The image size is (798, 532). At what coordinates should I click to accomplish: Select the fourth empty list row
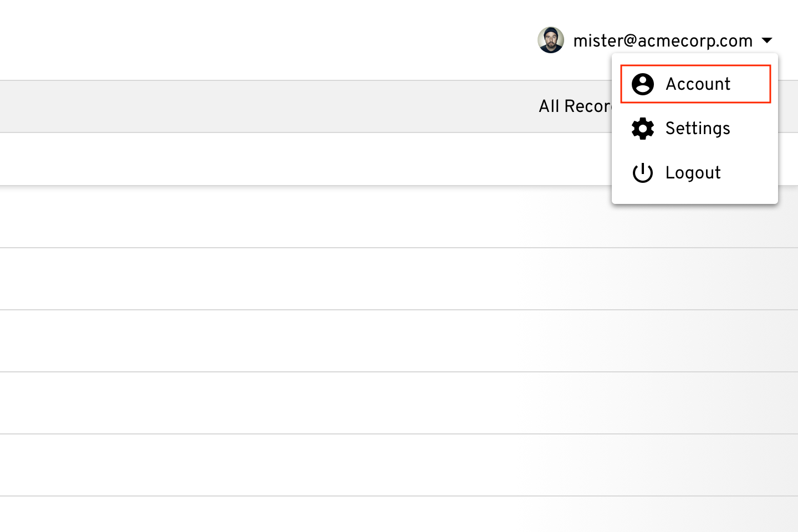point(399,403)
